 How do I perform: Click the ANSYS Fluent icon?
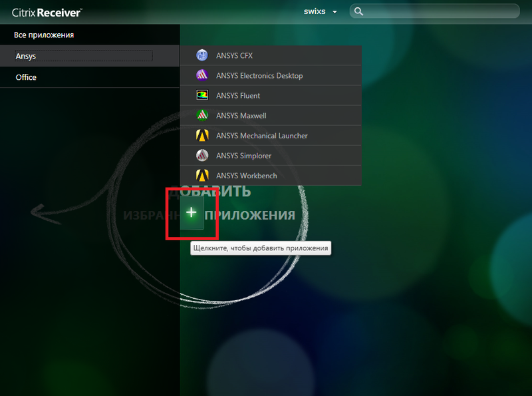pyautogui.click(x=202, y=95)
